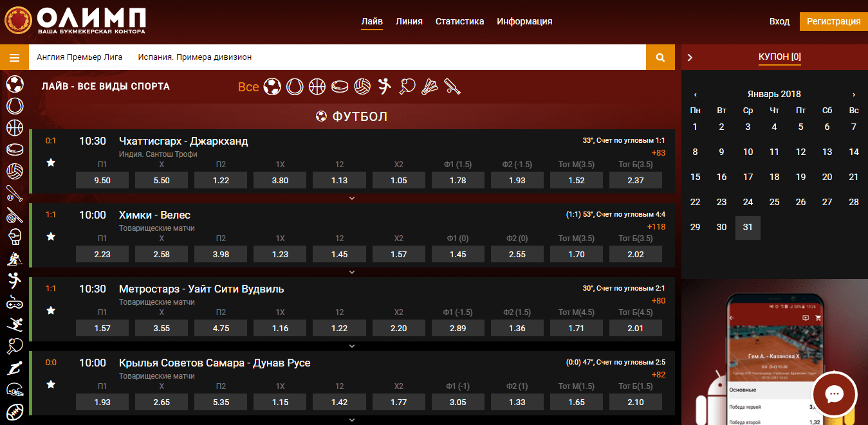Collapse the coupon panel with chevron arrow
This screenshot has height=425, width=868.
(x=689, y=57)
